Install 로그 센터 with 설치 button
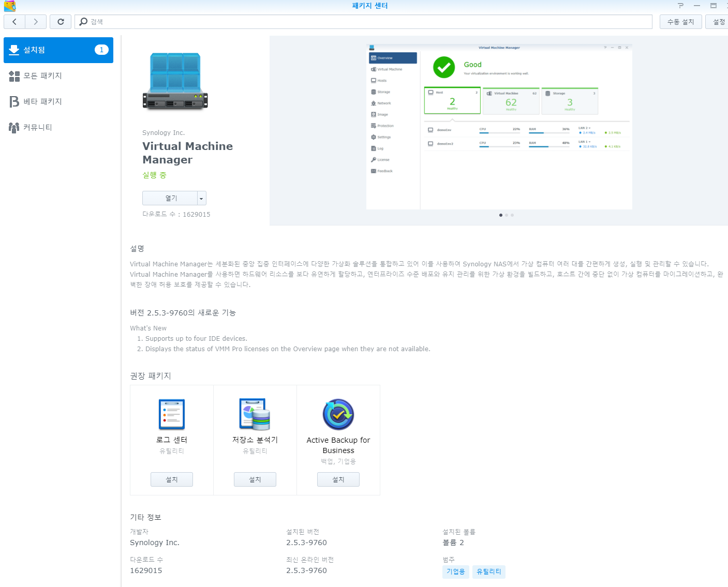 [x=172, y=479]
